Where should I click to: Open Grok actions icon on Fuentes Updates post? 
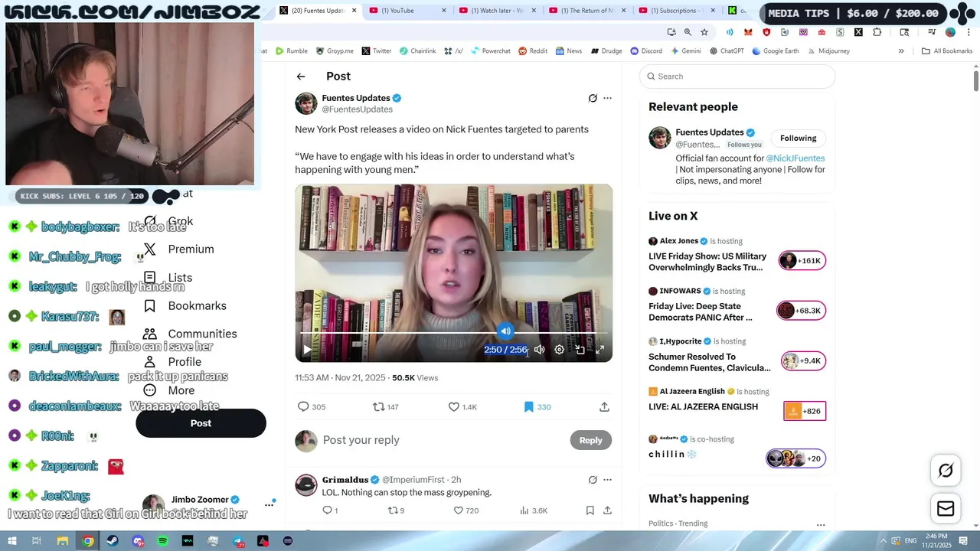tap(593, 98)
